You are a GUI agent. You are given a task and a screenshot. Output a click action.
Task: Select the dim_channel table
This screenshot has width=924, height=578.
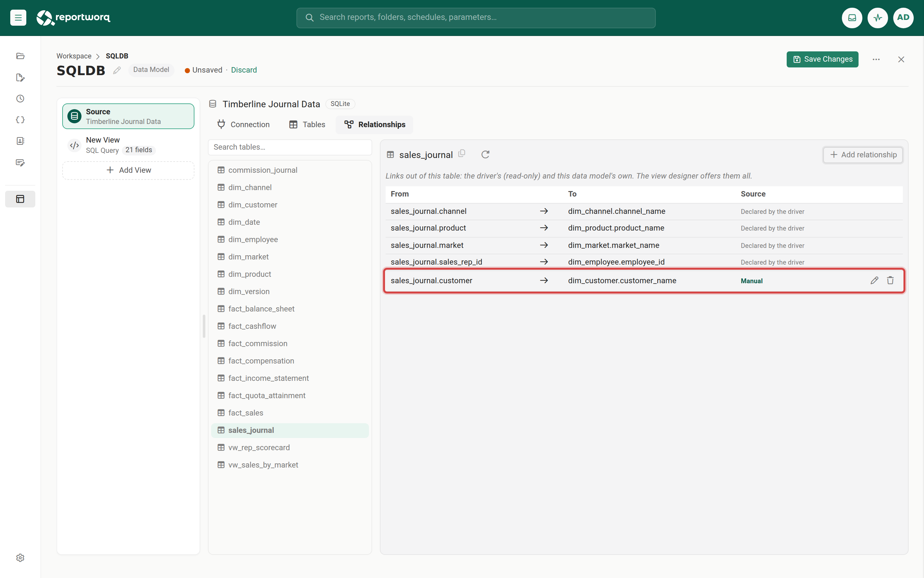pyautogui.click(x=290, y=187)
